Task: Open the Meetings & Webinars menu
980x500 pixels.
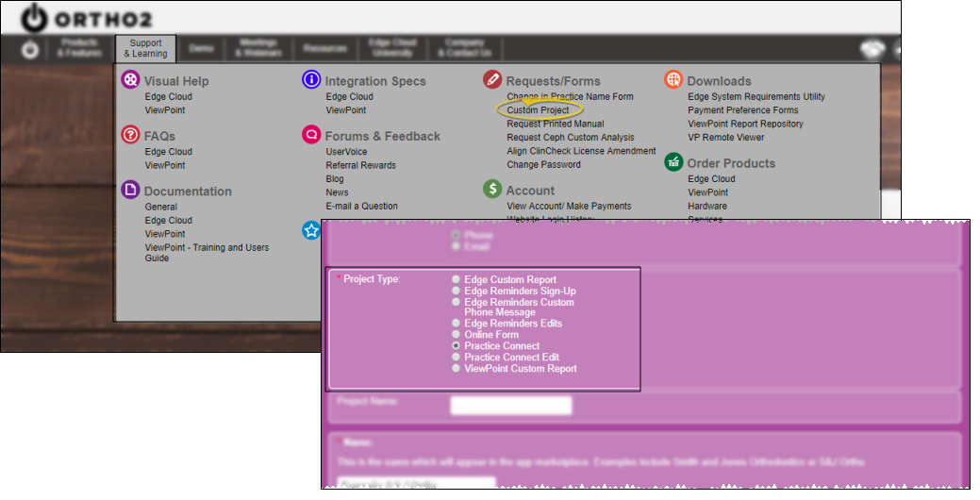Action: [258, 48]
